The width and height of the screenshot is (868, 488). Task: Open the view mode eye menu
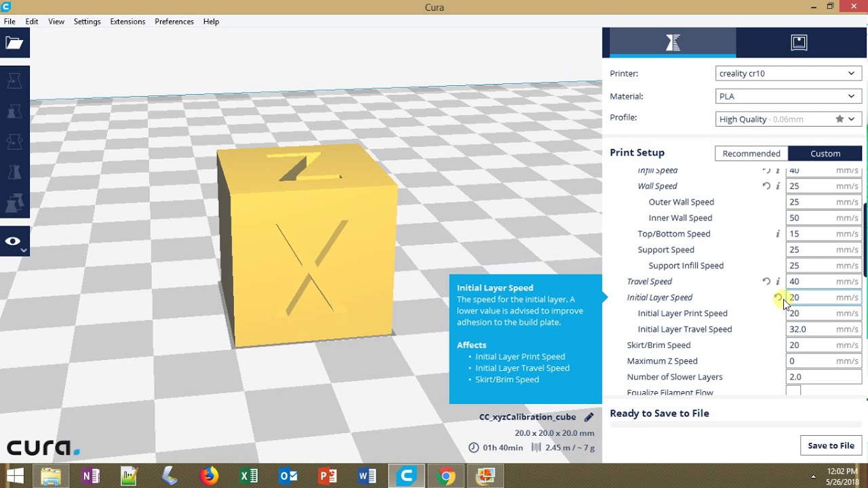point(14,241)
